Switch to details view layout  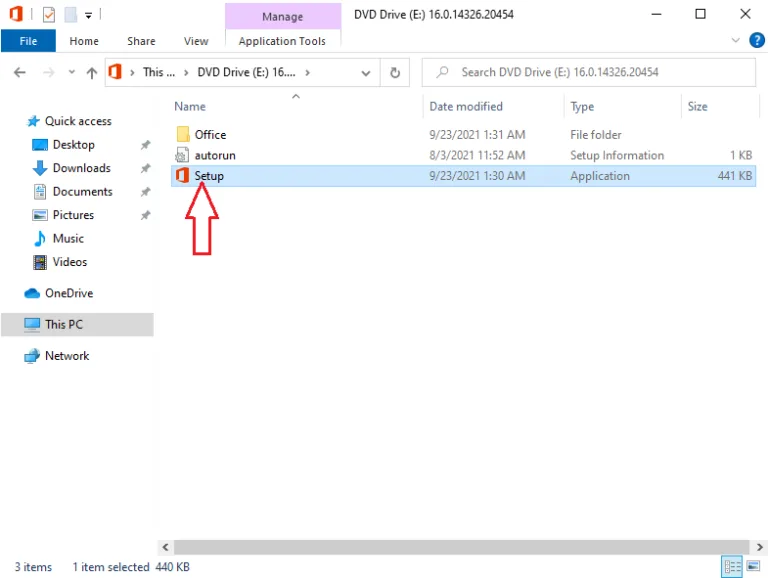click(x=732, y=567)
